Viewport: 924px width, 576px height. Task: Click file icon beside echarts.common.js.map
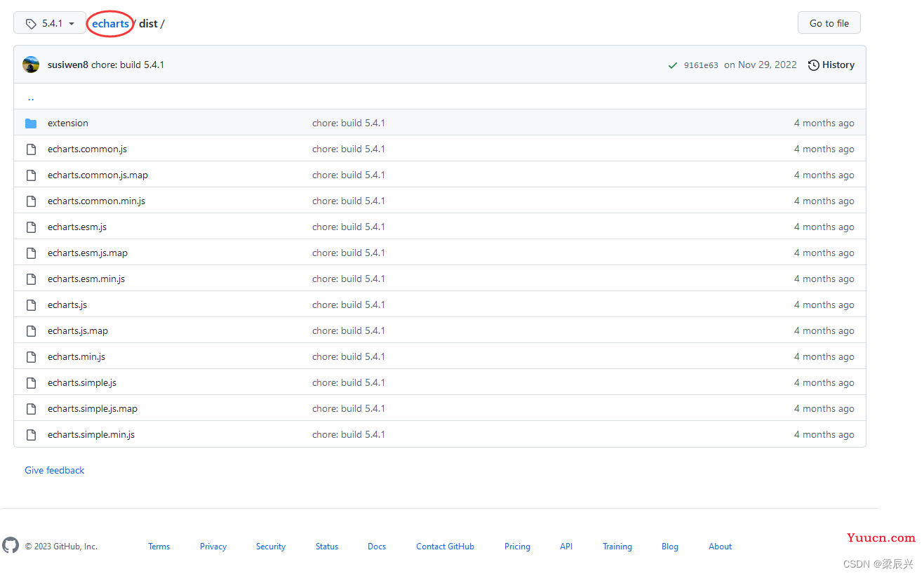click(x=31, y=175)
